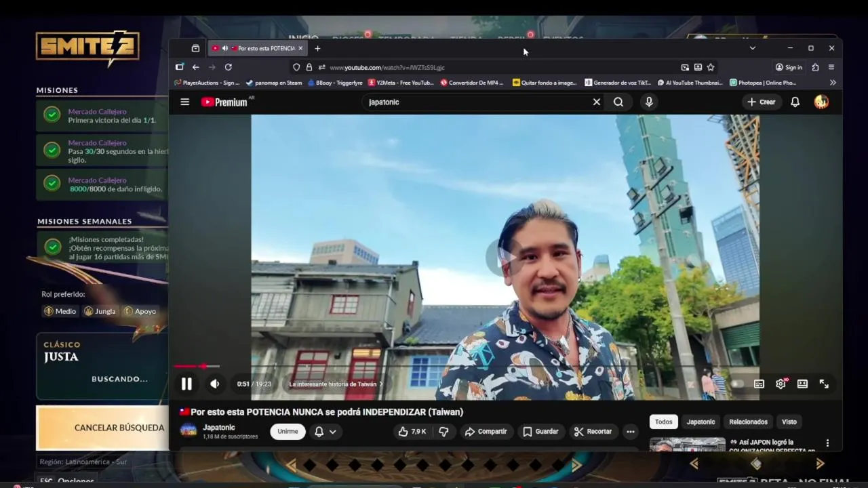Switch the player to theater mode

[x=802, y=384]
